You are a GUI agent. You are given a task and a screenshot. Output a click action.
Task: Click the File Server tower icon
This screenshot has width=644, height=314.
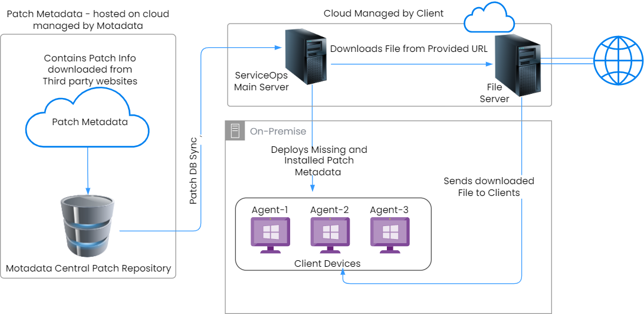pyautogui.click(x=517, y=66)
